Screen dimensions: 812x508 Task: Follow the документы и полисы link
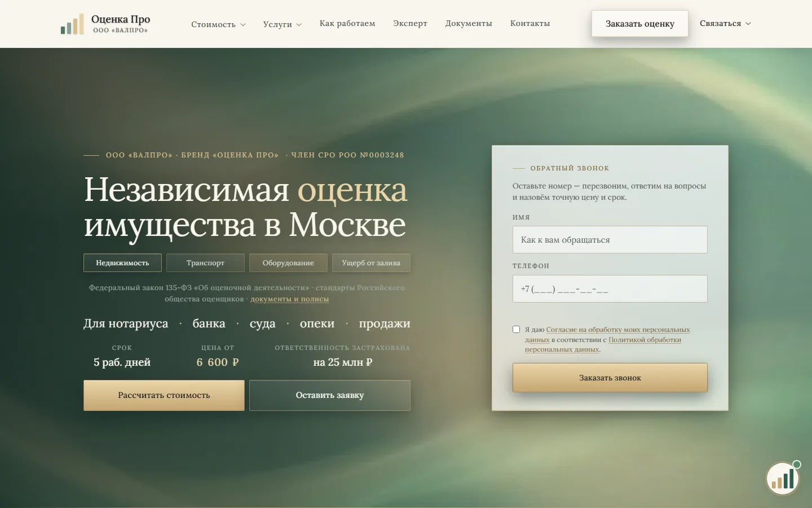pyautogui.click(x=289, y=299)
